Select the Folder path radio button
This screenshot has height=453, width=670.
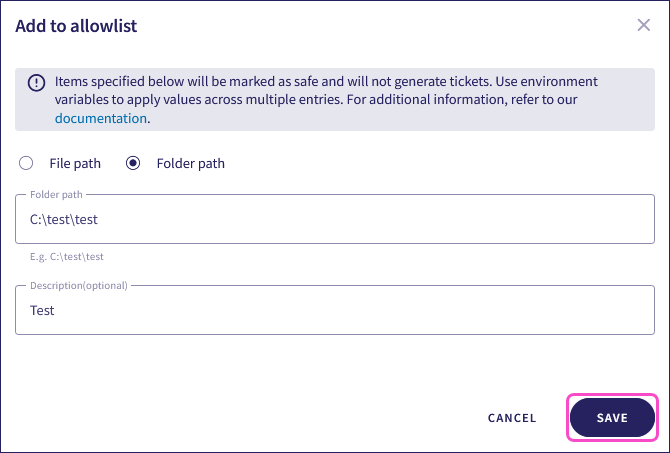[x=133, y=163]
